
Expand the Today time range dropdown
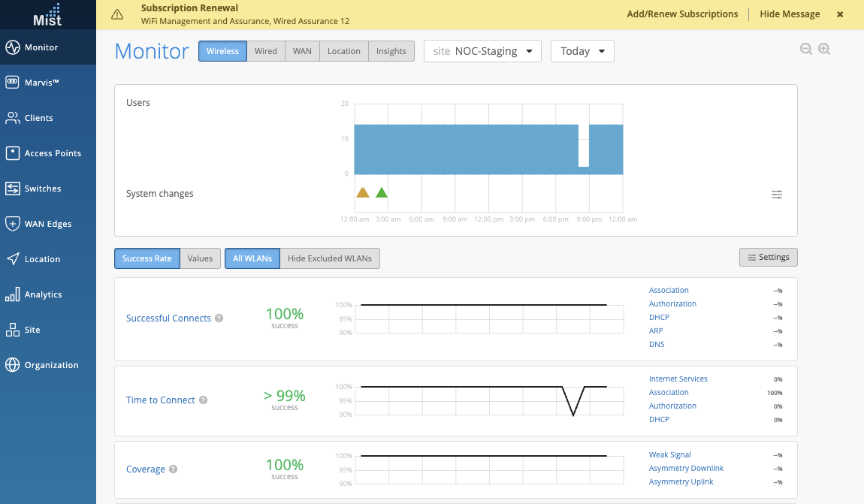(x=582, y=51)
